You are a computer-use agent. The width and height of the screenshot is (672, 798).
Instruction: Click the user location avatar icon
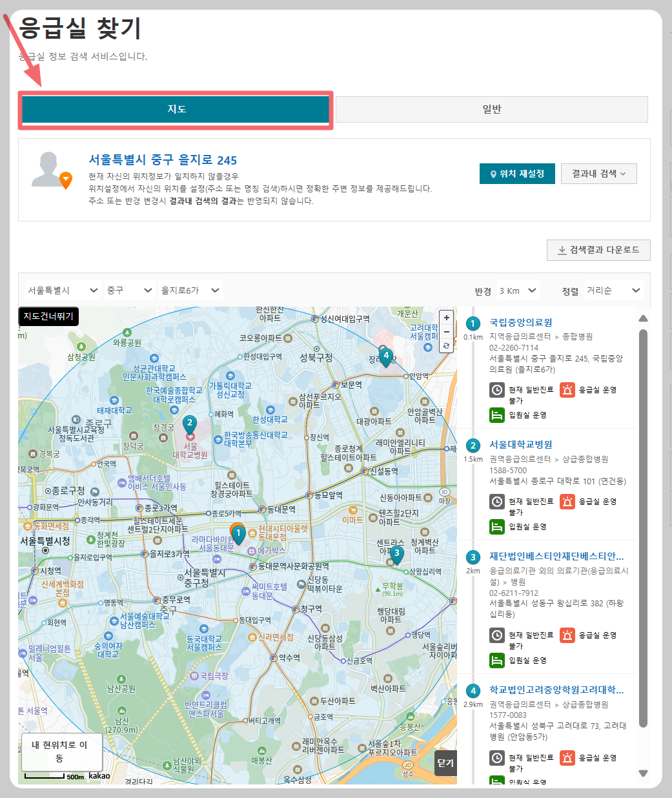pos(52,170)
